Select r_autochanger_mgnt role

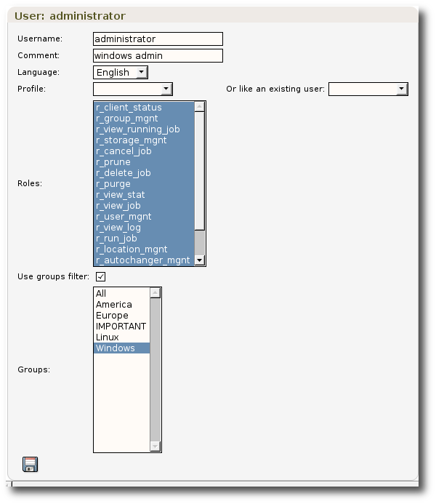[x=144, y=260]
